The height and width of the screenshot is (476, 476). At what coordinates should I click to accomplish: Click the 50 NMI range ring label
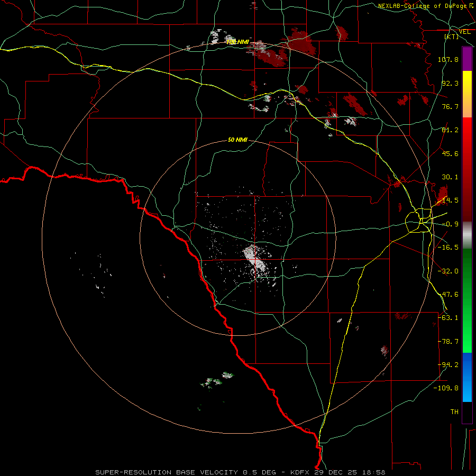(237, 140)
